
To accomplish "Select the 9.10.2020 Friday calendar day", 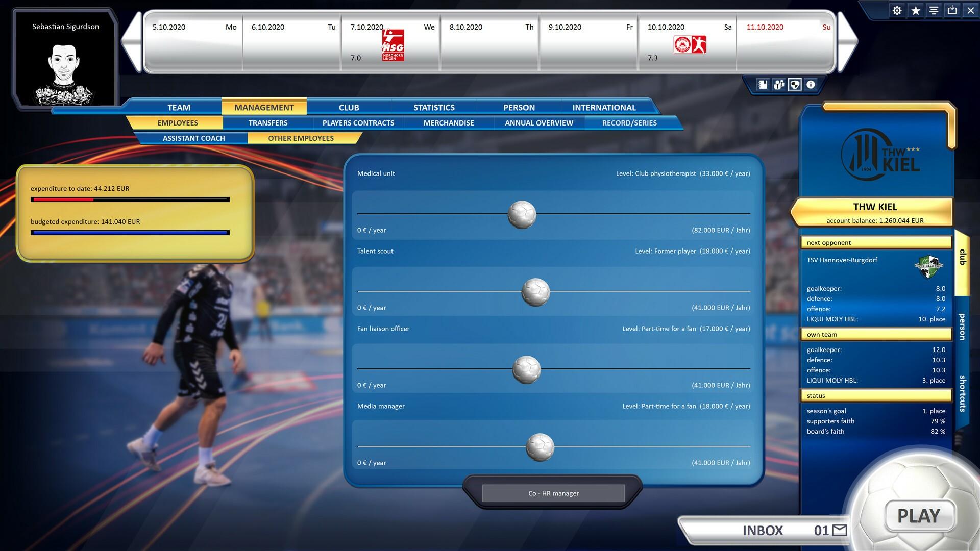I will (590, 43).
